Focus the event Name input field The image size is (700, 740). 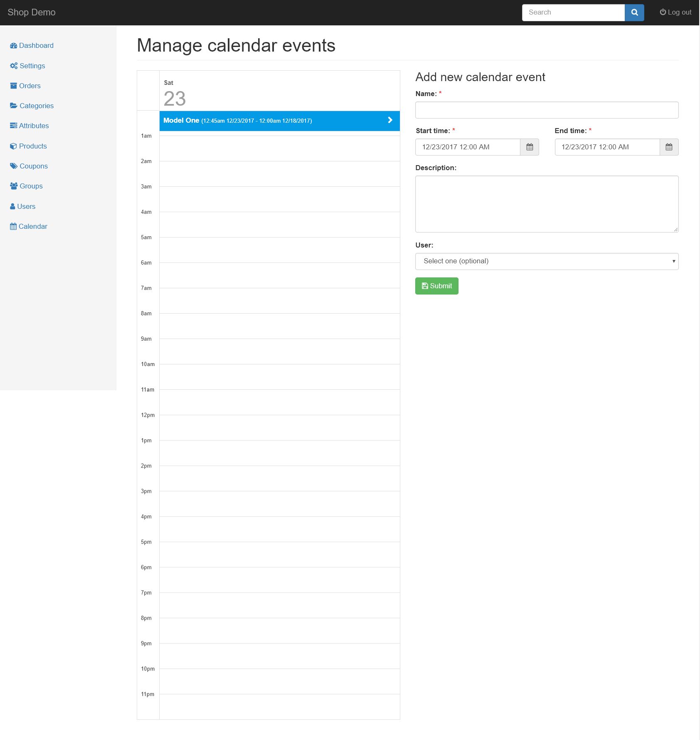547,110
